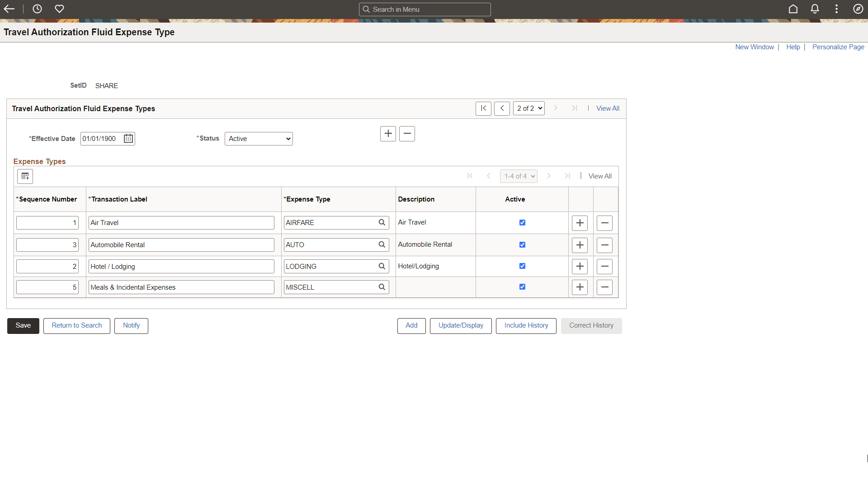The image size is (868, 488).
Task: Open notifications bell icon
Action: (x=815, y=9)
